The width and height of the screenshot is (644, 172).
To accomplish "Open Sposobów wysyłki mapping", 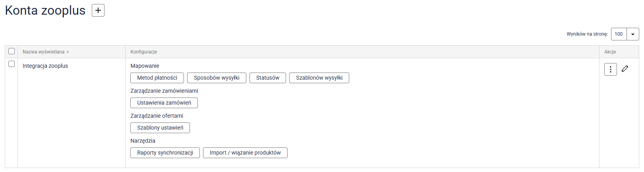I will (217, 78).
